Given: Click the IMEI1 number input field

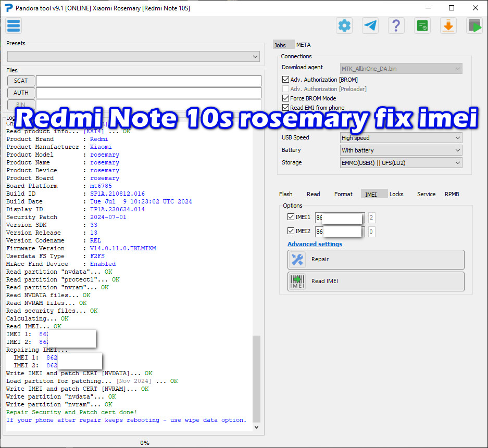Looking at the screenshot, I should click(x=340, y=217).
